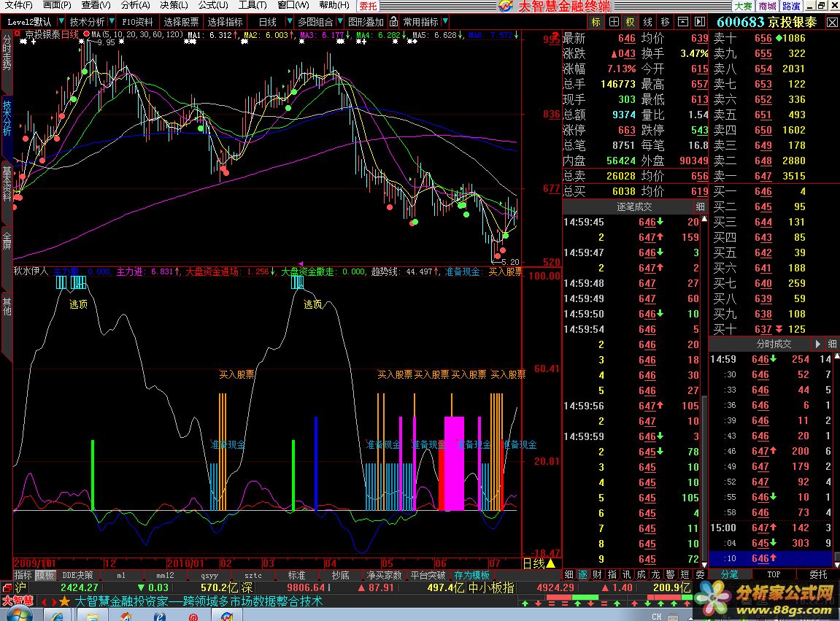
Task: Select the DDE决策 indicator tab
Action: pyautogui.click(x=77, y=575)
